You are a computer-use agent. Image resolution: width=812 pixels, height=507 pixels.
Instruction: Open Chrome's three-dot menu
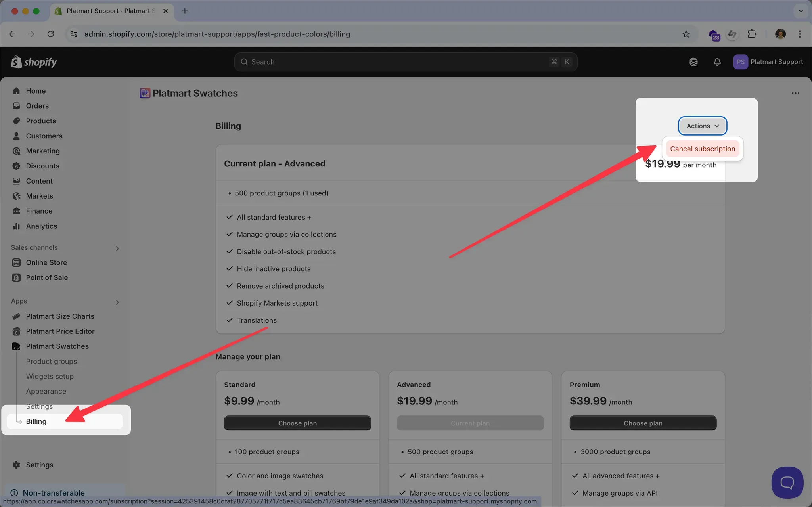coord(800,34)
